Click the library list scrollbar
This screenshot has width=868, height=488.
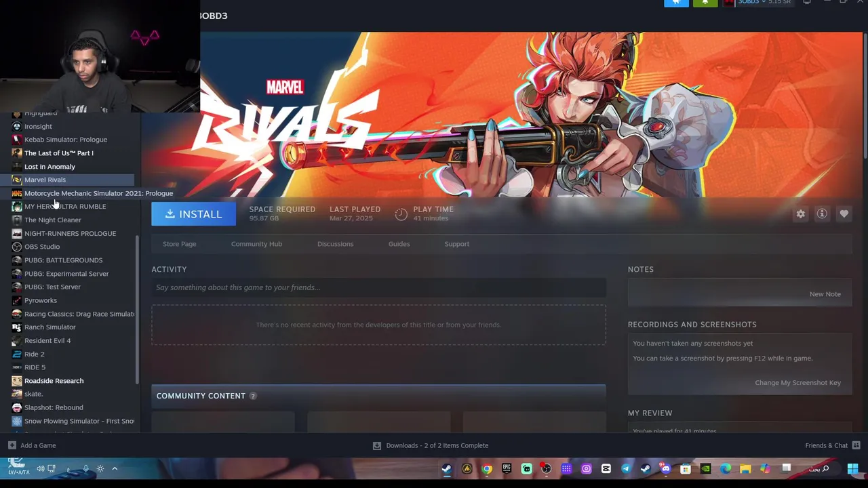click(138, 308)
